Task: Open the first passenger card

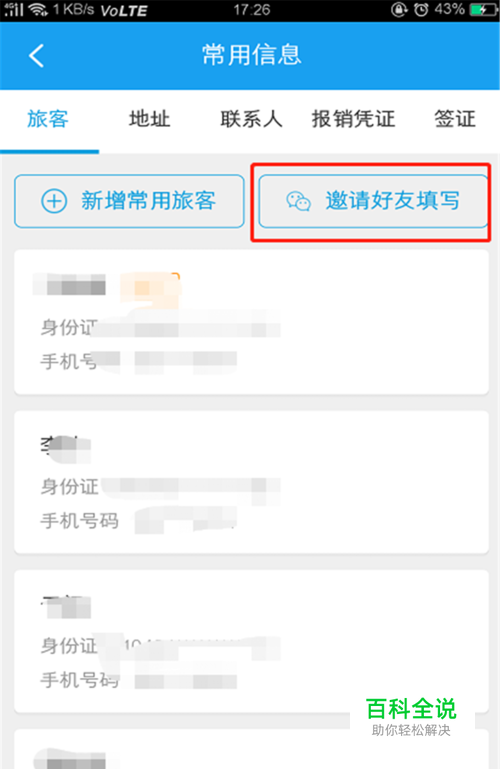Action: [251, 322]
